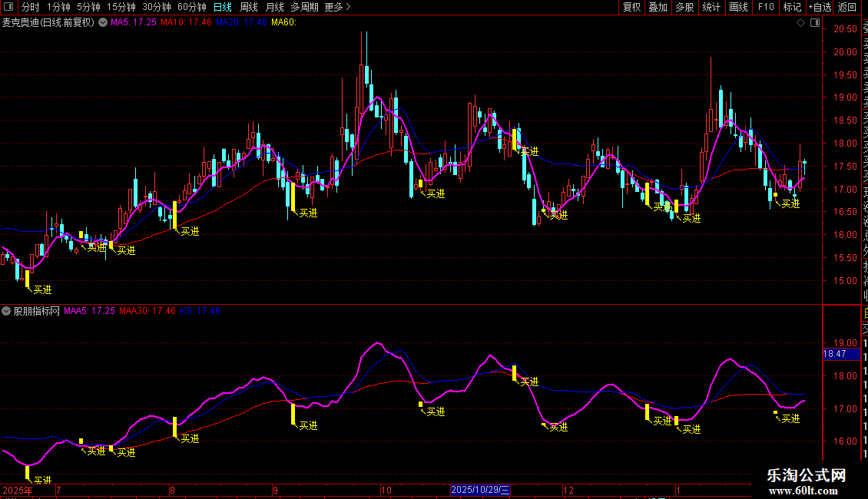868x499 pixels.
Task: Expand the 更多 periods menu
Action: pyautogui.click(x=337, y=7)
